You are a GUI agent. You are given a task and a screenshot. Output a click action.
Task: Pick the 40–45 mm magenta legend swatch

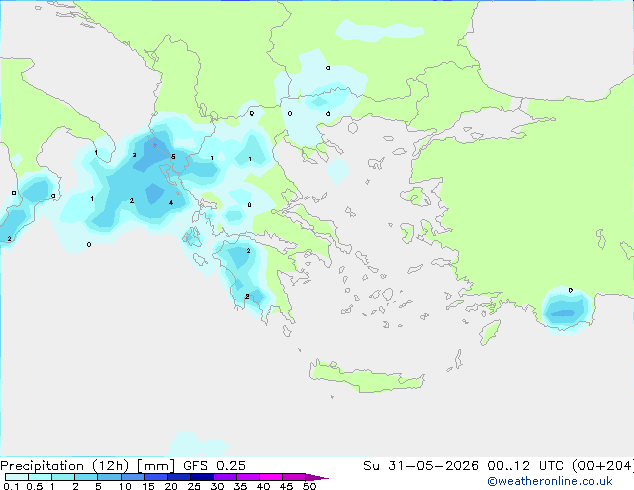click(x=271, y=477)
